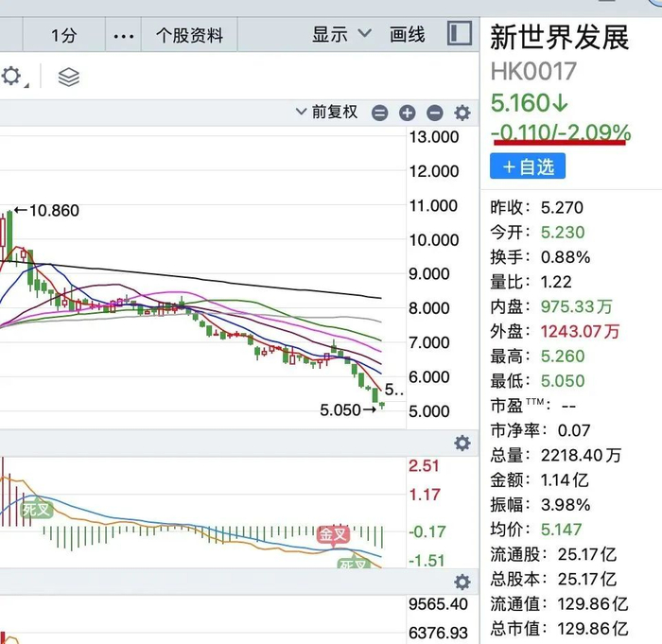
Task: Click the 总市值 value 129.86亿
Action: 593,629
